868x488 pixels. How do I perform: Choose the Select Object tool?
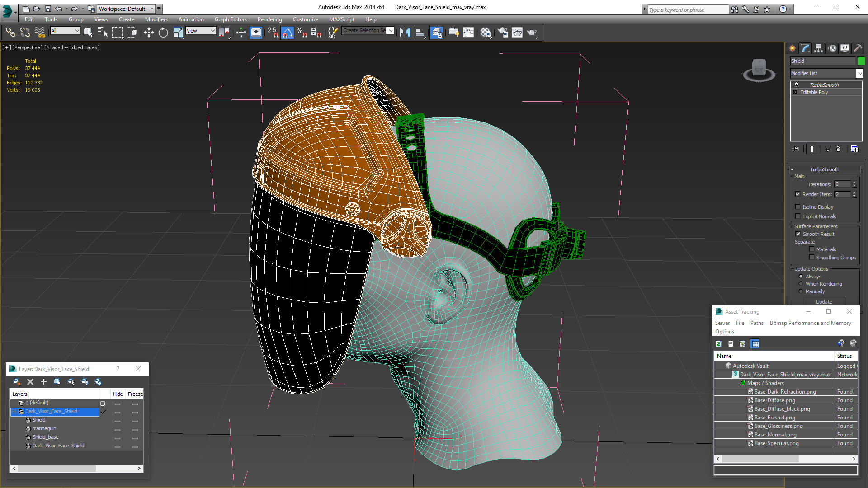coord(88,32)
